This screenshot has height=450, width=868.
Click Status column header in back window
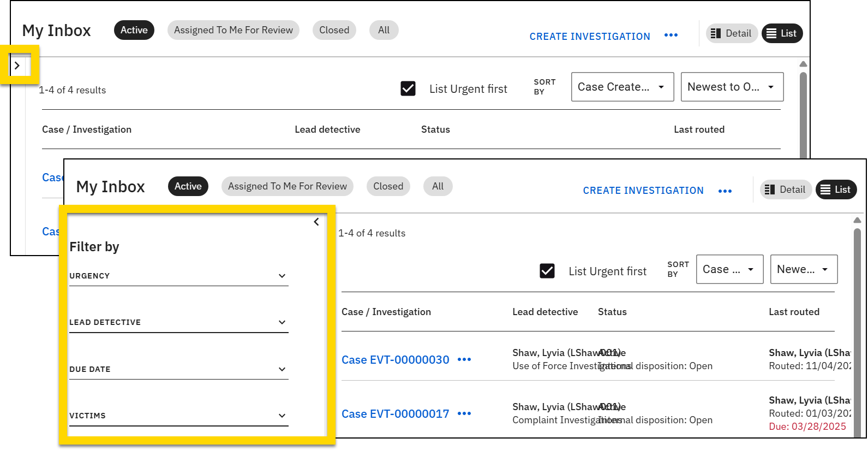pos(435,129)
